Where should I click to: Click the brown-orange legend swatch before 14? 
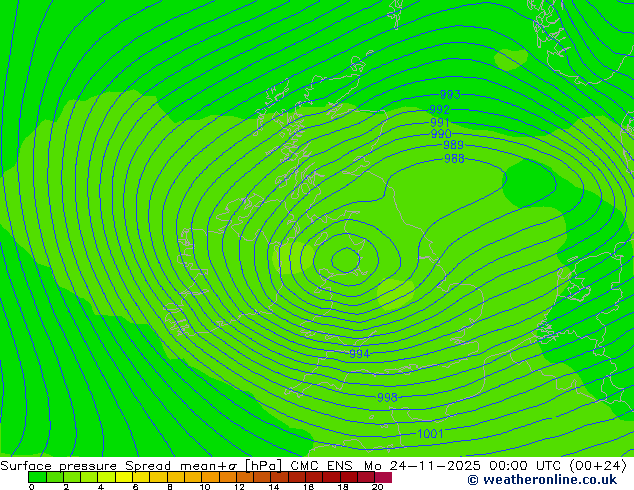(x=262, y=477)
